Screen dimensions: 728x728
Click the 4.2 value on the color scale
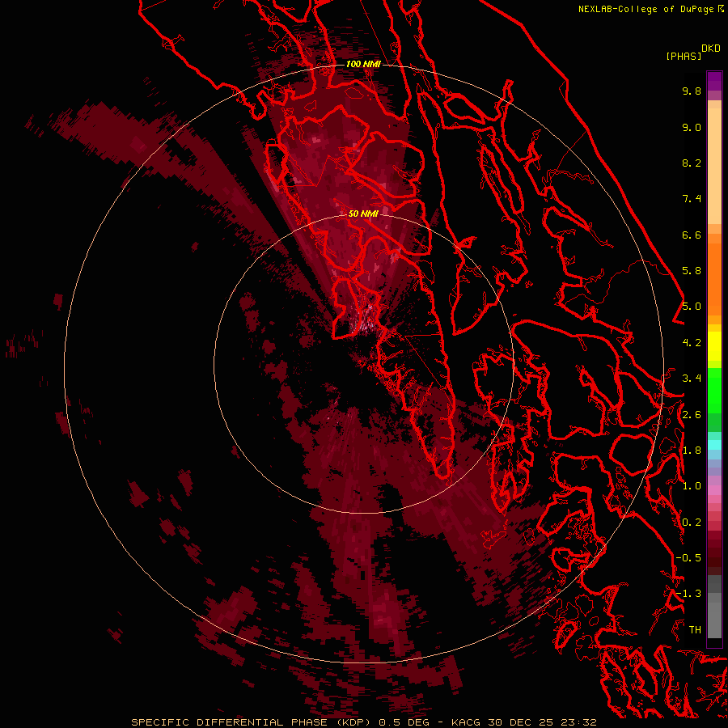coord(692,343)
